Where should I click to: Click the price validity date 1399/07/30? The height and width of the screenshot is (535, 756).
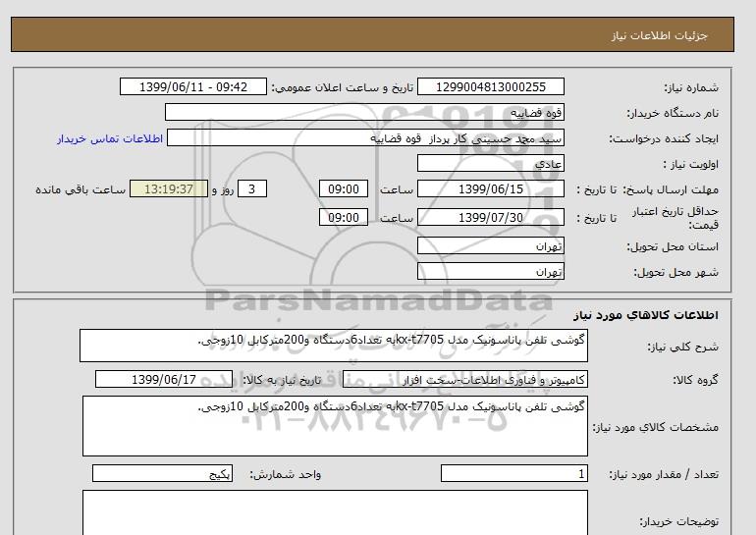490,217
